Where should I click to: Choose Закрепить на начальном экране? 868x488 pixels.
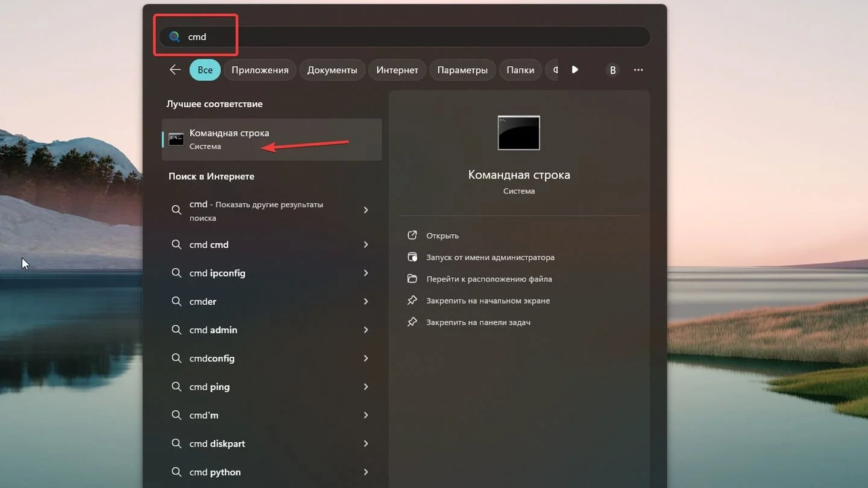point(488,301)
